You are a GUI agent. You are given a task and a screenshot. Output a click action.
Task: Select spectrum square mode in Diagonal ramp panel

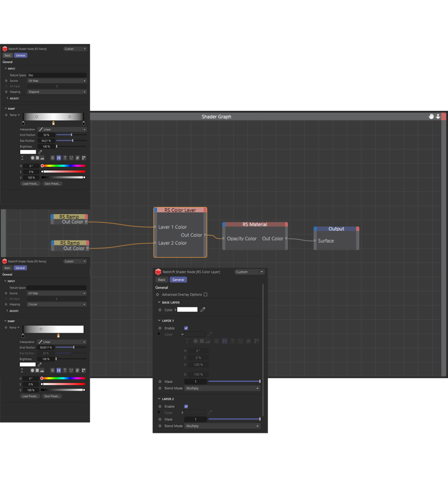tap(37, 158)
